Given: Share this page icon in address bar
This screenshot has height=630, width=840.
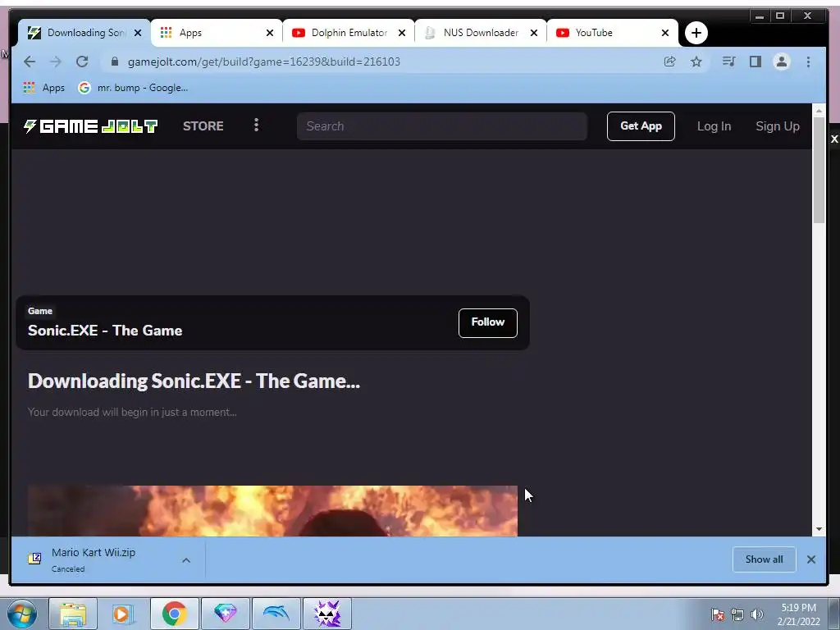Looking at the screenshot, I should click(669, 62).
